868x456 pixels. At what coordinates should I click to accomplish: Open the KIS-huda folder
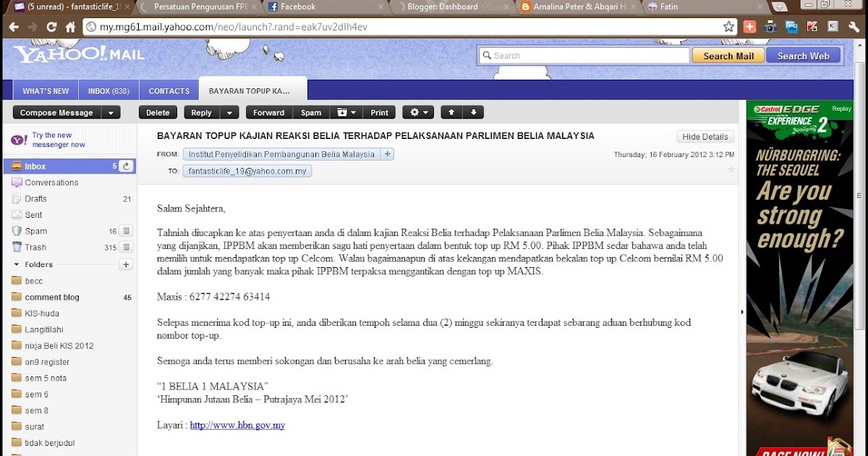pos(42,313)
